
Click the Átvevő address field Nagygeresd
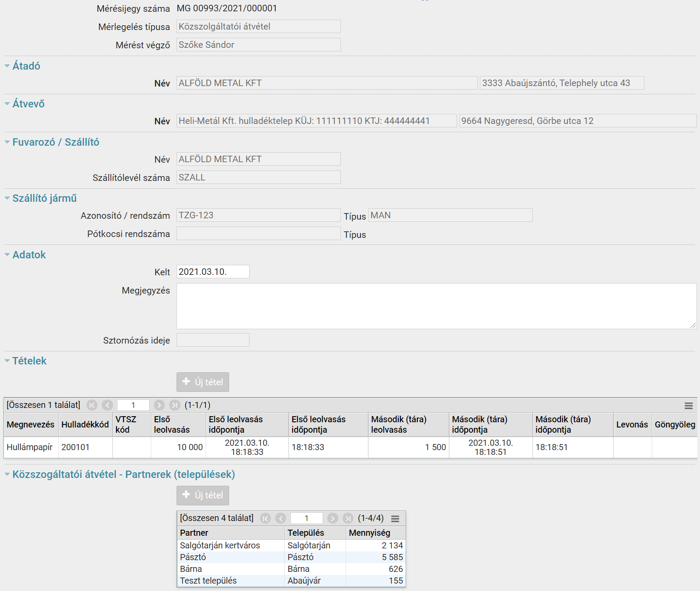pos(578,121)
